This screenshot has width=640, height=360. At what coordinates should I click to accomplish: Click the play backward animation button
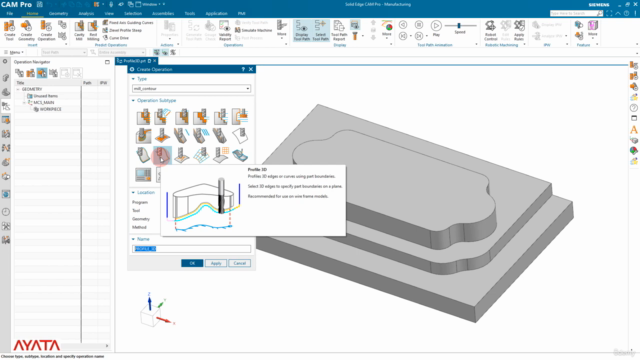pyautogui.click(x=403, y=25)
